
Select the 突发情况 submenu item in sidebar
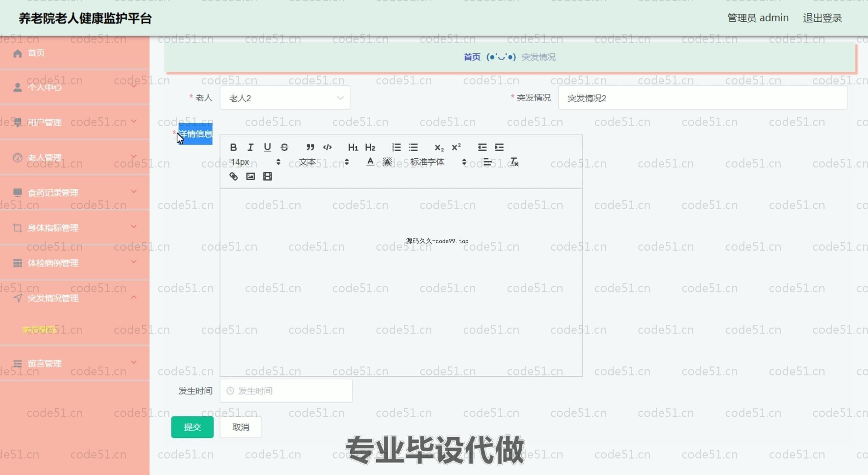click(x=40, y=329)
